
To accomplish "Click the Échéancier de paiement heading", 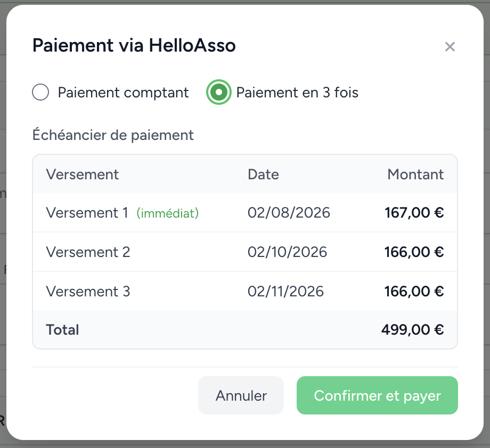I will pos(113,135).
